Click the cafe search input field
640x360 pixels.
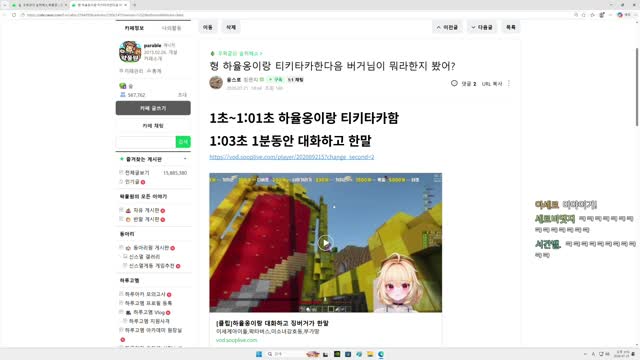pyautogui.click(x=146, y=142)
